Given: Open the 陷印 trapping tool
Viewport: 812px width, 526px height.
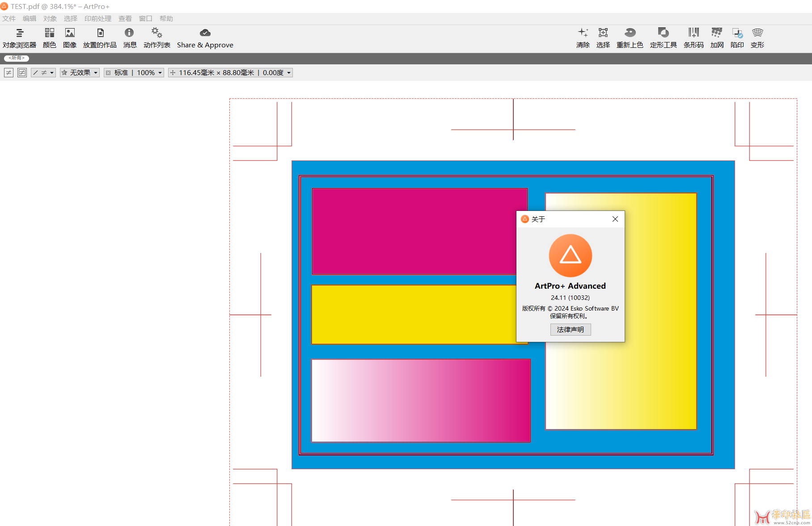Looking at the screenshot, I should 737,38.
